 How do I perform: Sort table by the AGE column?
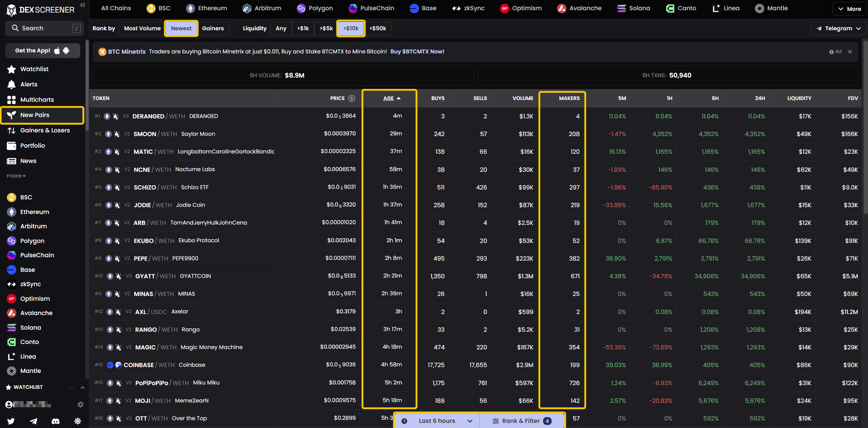point(392,98)
